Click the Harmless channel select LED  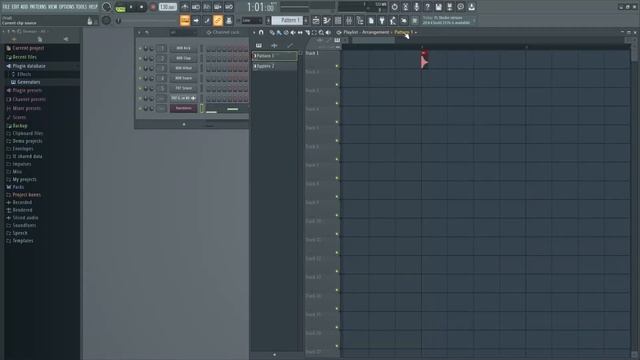tap(202, 108)
